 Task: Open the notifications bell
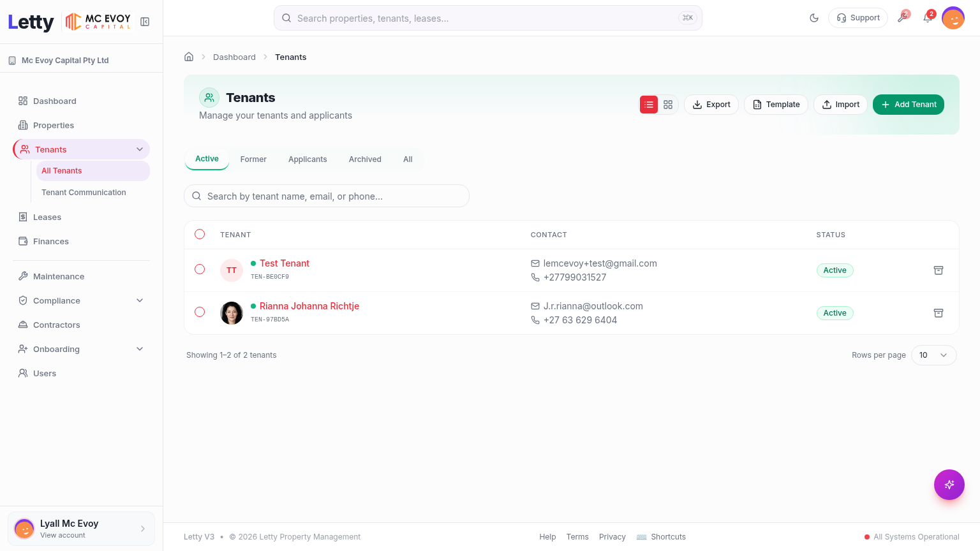(928, 18)
